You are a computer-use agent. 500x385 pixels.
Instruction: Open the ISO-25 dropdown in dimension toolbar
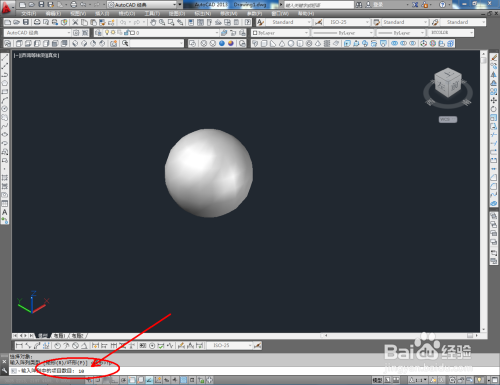coord(250,346)
